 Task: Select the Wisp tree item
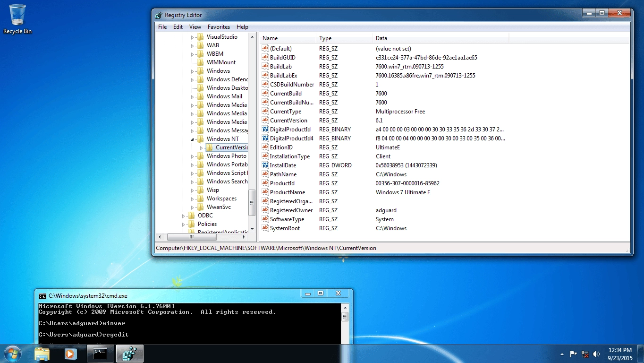(213, 190)
